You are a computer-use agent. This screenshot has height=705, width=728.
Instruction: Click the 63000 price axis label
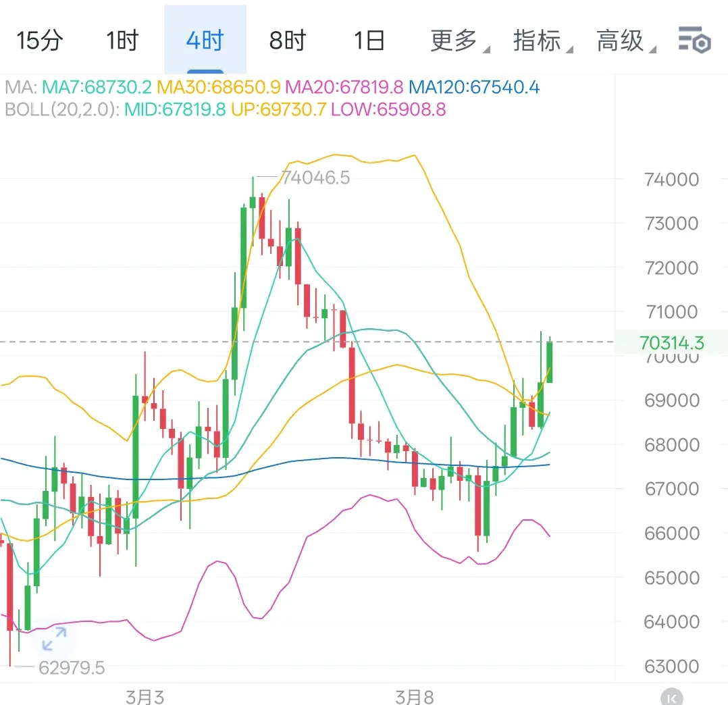click(x=671, y=667)
